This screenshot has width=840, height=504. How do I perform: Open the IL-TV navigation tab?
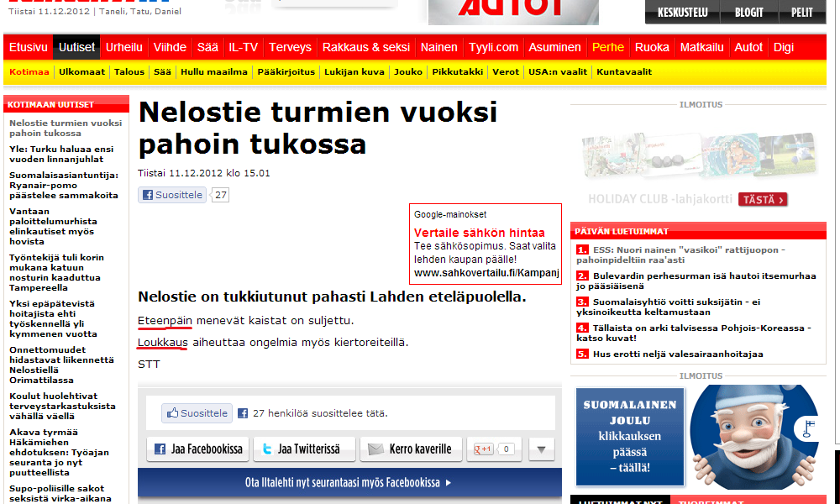pyautogui.click(x=244, y=47)
